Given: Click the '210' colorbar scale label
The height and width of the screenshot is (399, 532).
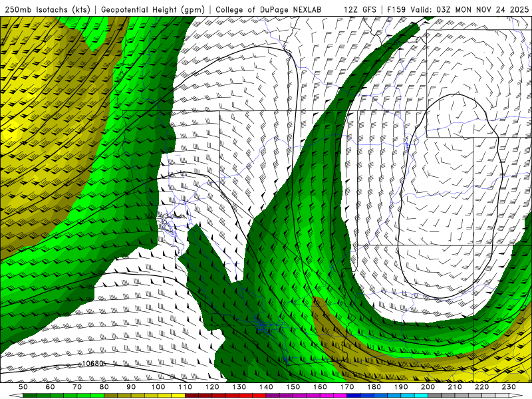Looking at the screenshot, I should tap(455, 387).
